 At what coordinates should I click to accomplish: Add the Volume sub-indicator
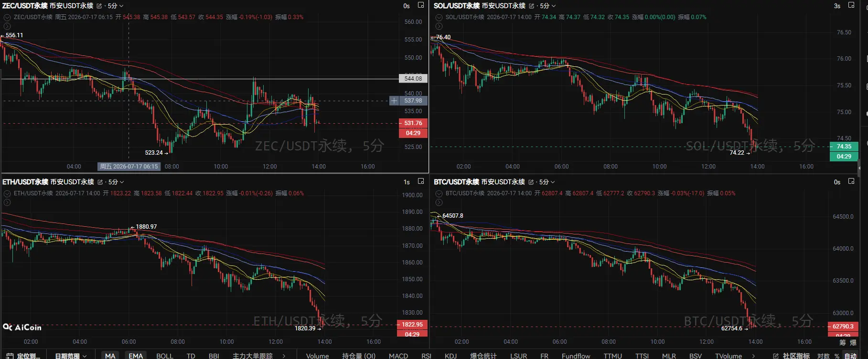point(317,356)
